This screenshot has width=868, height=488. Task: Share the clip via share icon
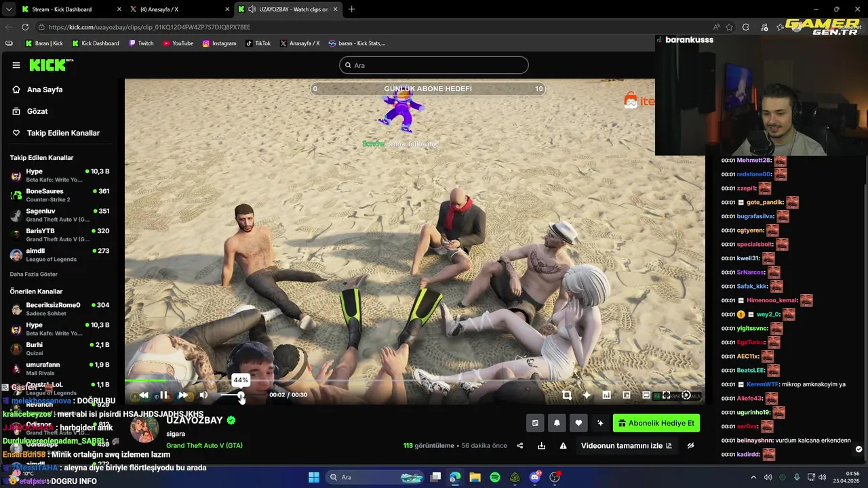520,445
